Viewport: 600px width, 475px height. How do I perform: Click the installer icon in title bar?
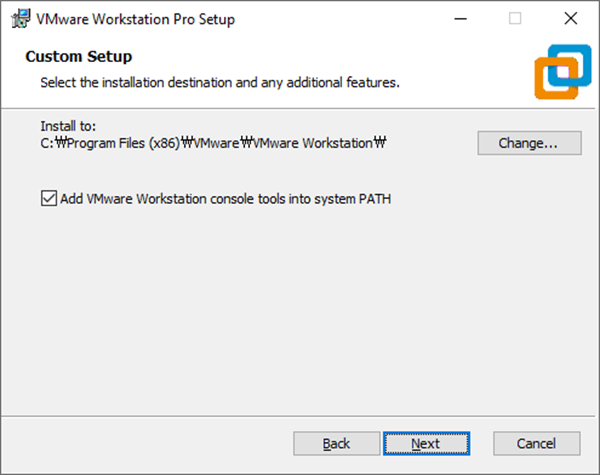[x=18, y=18]
